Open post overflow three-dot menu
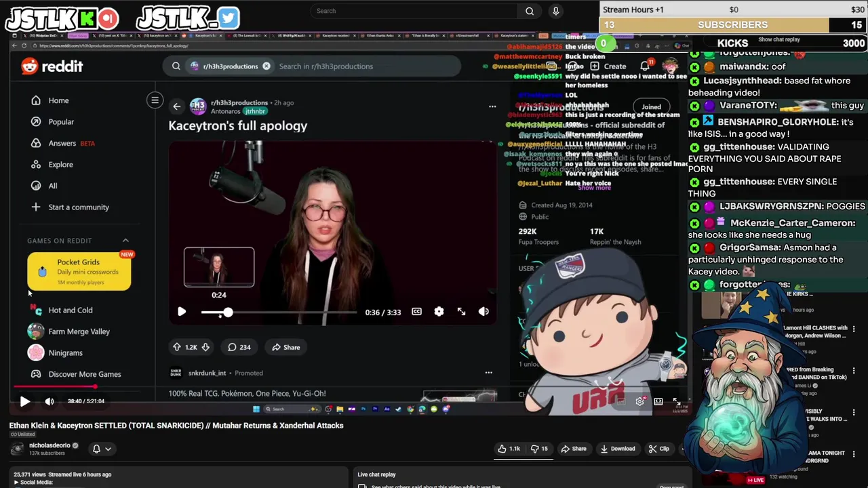This screenshot has width=868, height=488. pos(492,106)
